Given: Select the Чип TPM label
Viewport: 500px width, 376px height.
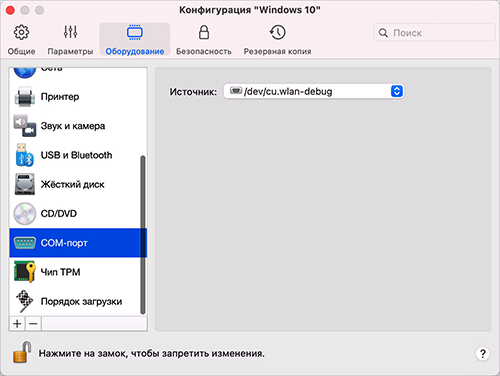Looking at the screenshot, I should (60, 272).
